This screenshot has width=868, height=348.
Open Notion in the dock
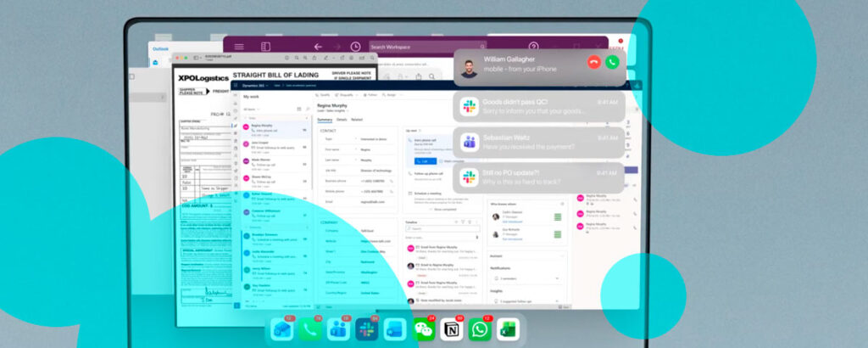[452, 329]
